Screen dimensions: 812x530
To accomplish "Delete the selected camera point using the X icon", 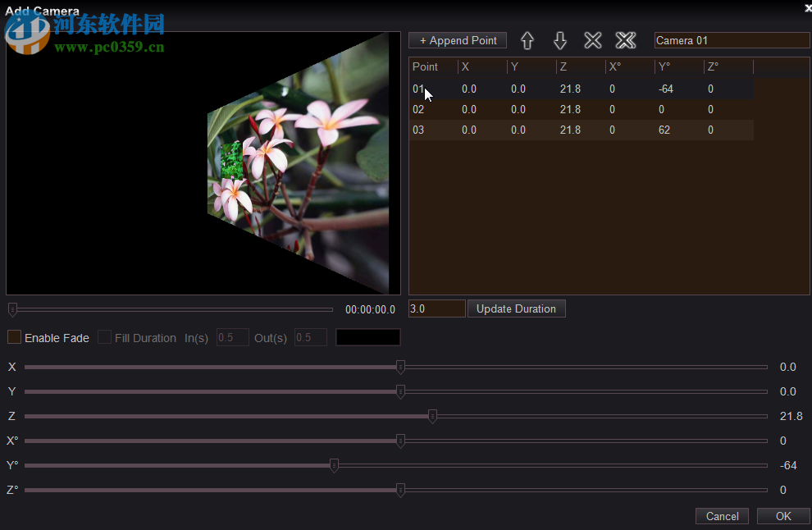I will click(592, 39).
